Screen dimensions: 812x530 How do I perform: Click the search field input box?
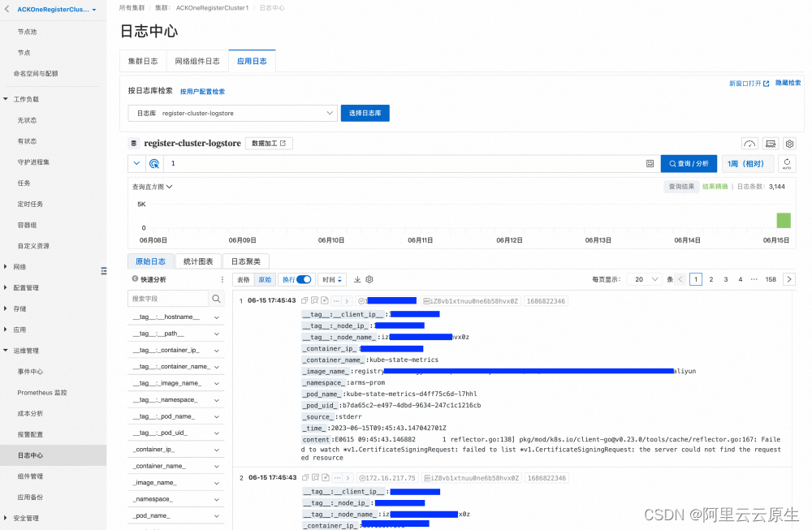click(x=168, y=299)
